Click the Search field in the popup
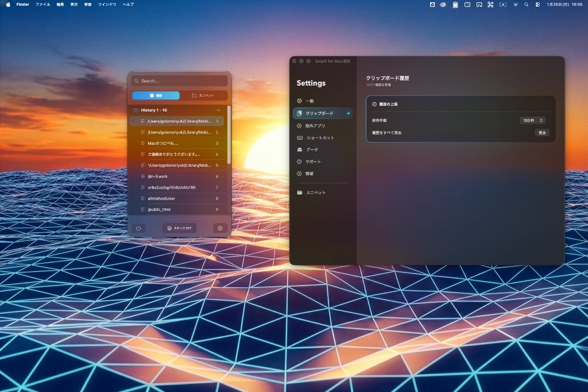Viewport: 588px width, 392px height. pyautogui.click(x=179, y=81)
